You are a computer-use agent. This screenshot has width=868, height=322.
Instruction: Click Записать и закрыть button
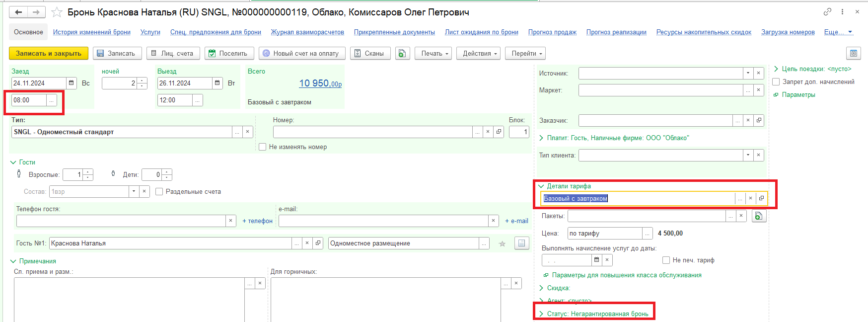tap(49, 53)
